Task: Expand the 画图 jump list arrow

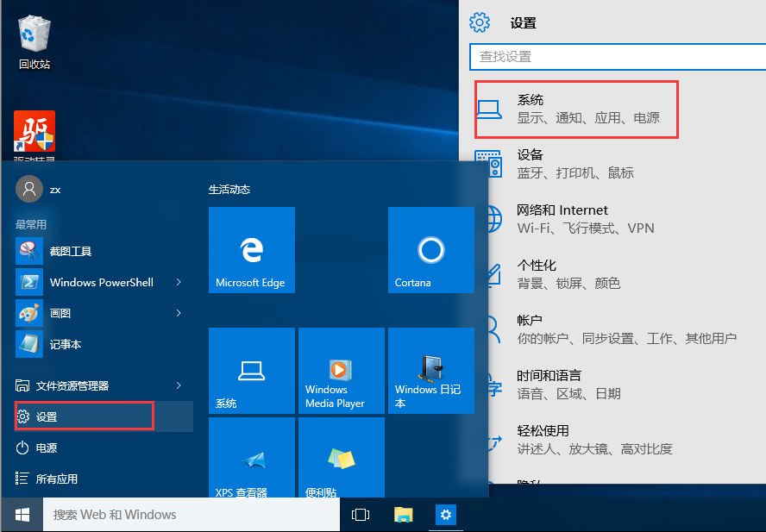Action: click(x=179, y=313)
